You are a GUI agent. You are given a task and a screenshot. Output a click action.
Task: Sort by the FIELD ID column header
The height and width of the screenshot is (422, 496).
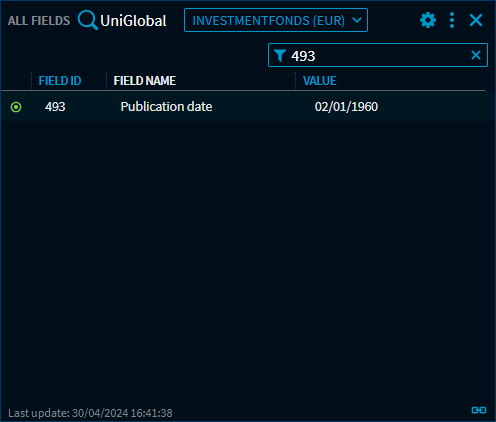[60, 81]
